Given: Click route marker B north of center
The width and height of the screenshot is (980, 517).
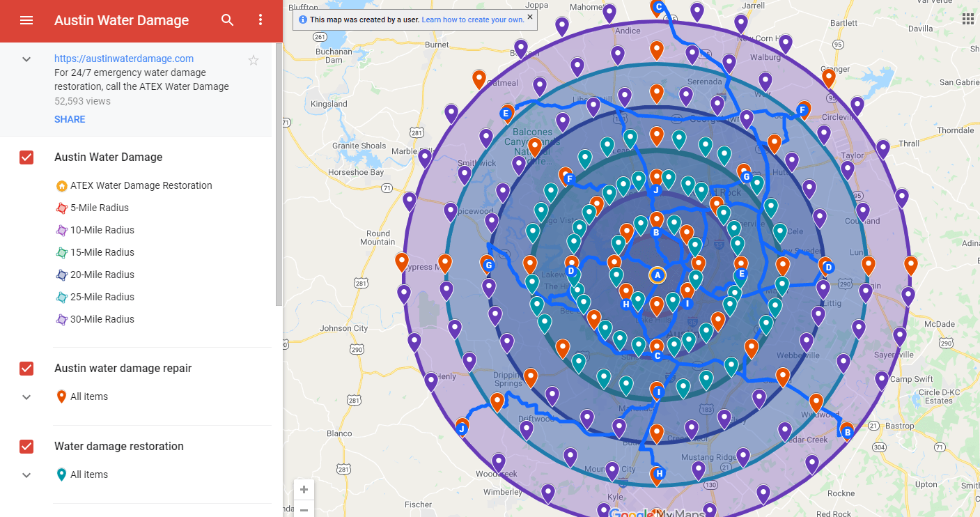Looking at the screenshot, I should coord(655,233).
